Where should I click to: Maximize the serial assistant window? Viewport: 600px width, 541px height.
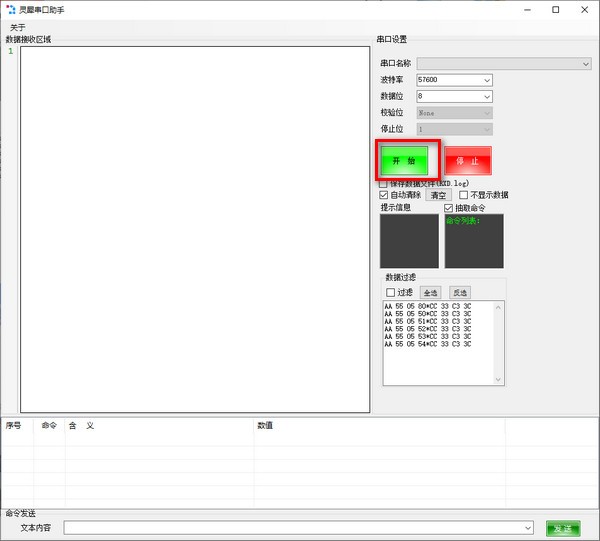click(556, 10)
